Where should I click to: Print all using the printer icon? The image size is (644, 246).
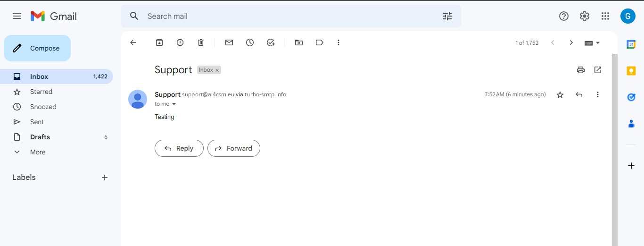coord(581,70)
